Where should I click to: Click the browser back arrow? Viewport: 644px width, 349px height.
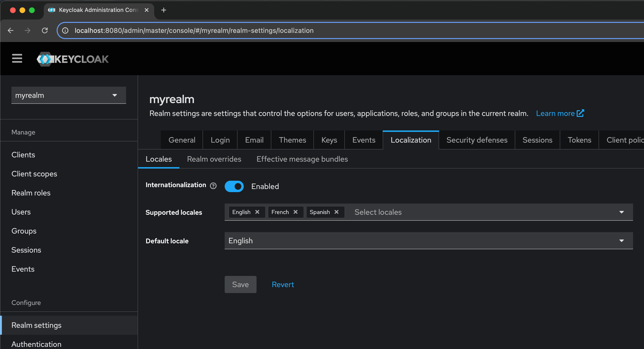(11, 30)
